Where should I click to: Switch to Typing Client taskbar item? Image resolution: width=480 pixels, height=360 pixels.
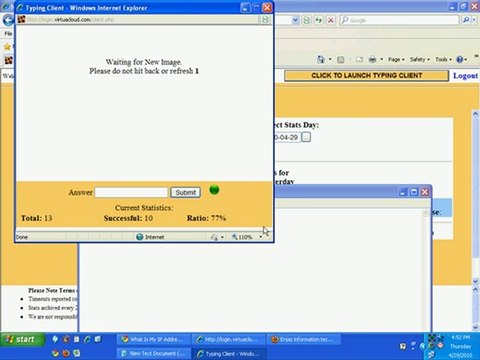click(229, 354)
